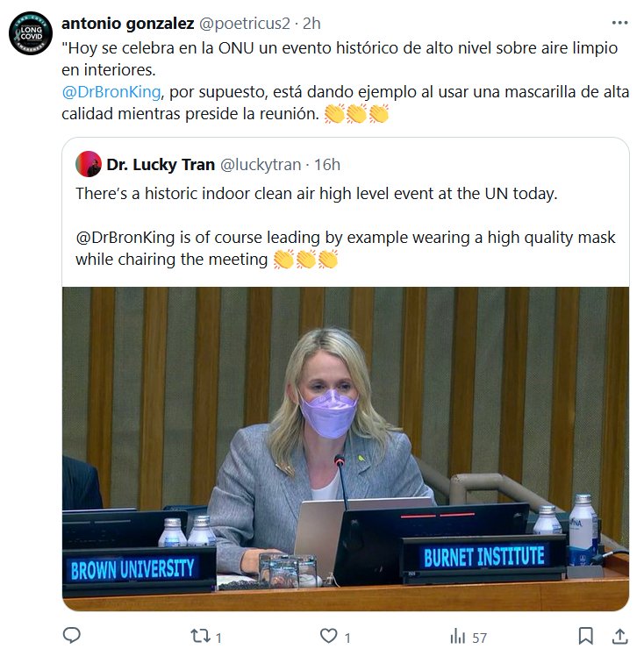Open the quoted tweet English text
The width and height of the screenshot is (644, 656).
pyautogui.click(x=346, y=226)
